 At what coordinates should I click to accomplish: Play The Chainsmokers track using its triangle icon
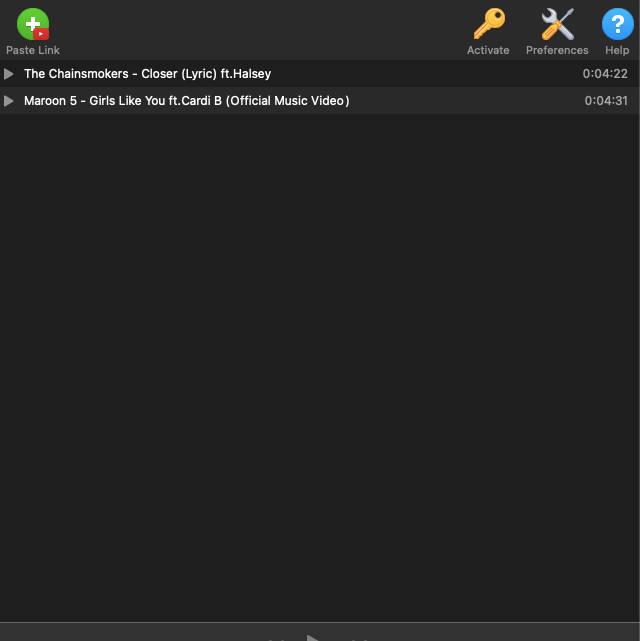click(9, 74)
